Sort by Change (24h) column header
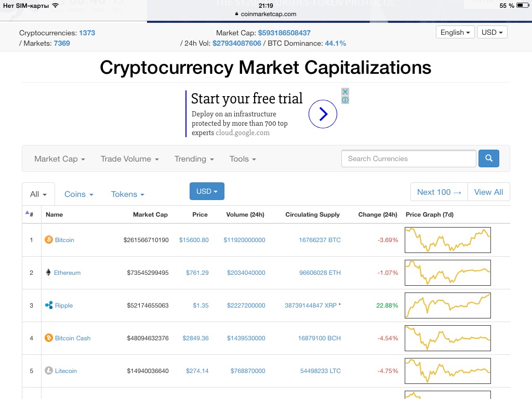This screenshot has height=399, width=532. click(378, 215)
